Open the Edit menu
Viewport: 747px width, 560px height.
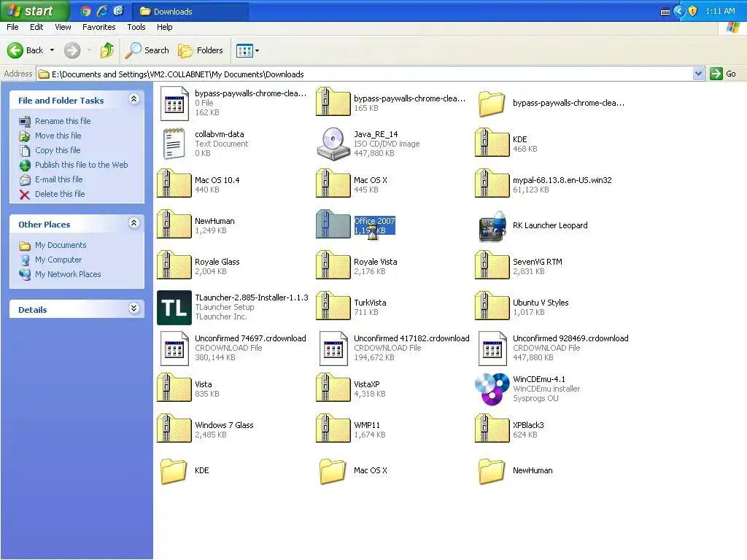tap(36, 27)
